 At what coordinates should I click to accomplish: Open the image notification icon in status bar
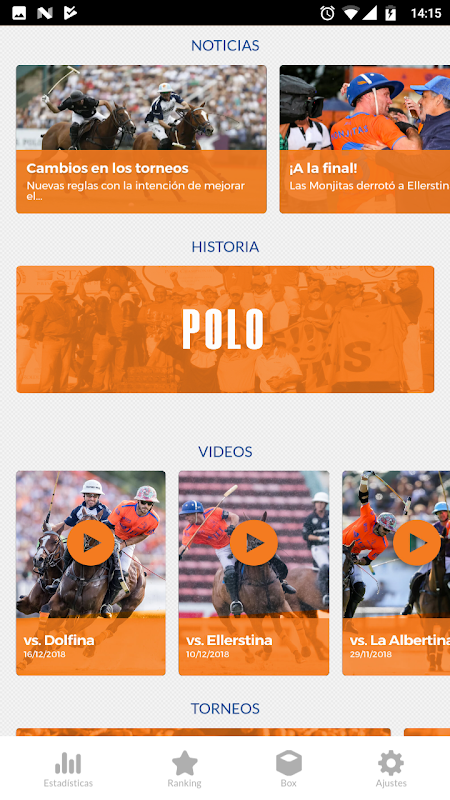(x=19, y=13)
